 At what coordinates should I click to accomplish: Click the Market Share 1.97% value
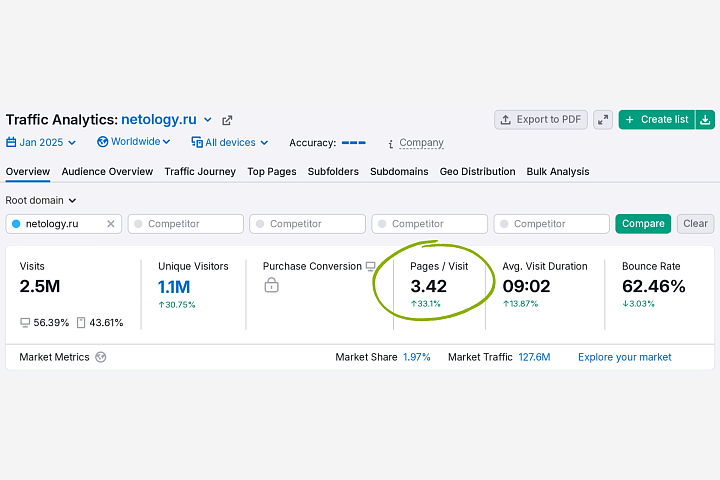point(416,357)
